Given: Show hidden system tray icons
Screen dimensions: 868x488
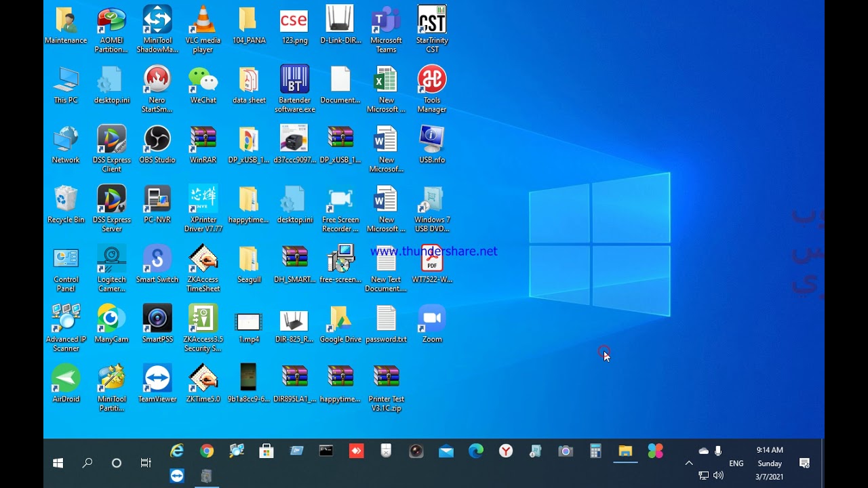Looking at the screenshot, I should 689,464.
